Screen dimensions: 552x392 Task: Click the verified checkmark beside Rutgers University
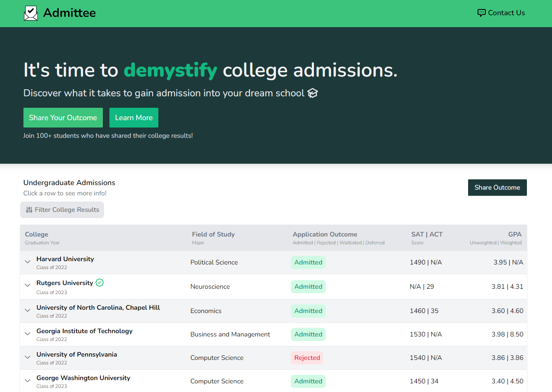pos(100,283)
